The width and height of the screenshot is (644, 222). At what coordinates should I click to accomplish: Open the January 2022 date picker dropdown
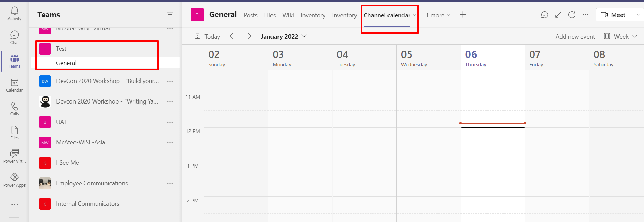click(284, 36)
